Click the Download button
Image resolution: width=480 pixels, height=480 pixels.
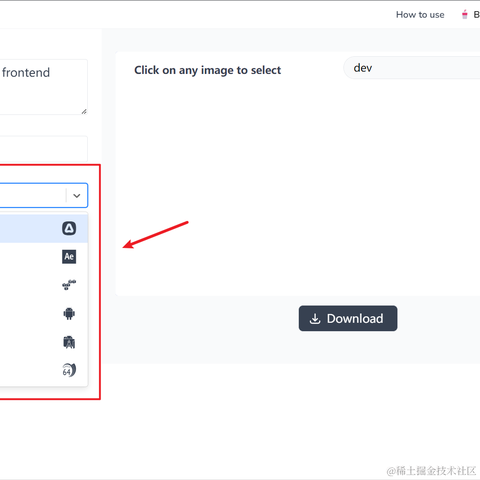(x=348, y=318)
